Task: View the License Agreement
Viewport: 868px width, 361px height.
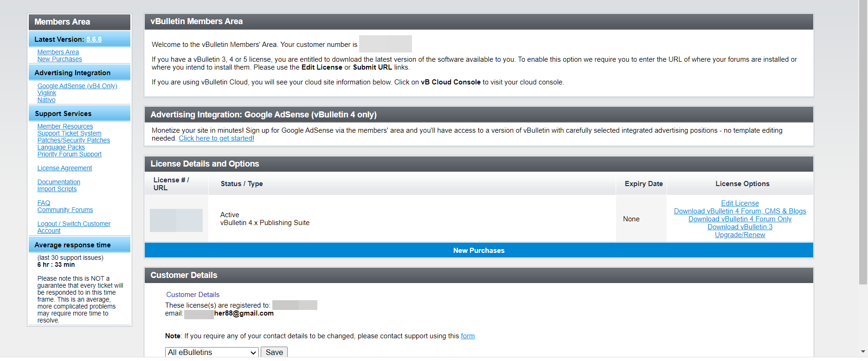Action: click(x=64, y=168)
